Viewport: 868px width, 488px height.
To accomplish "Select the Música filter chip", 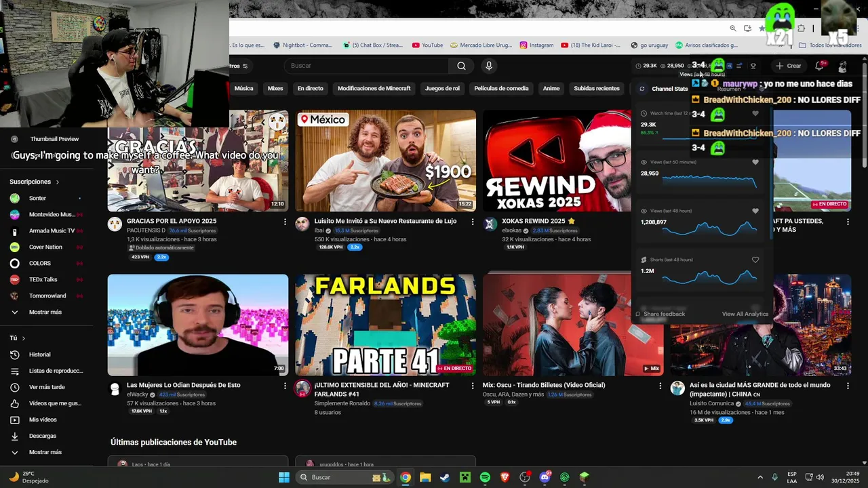I will click(243, 88).
